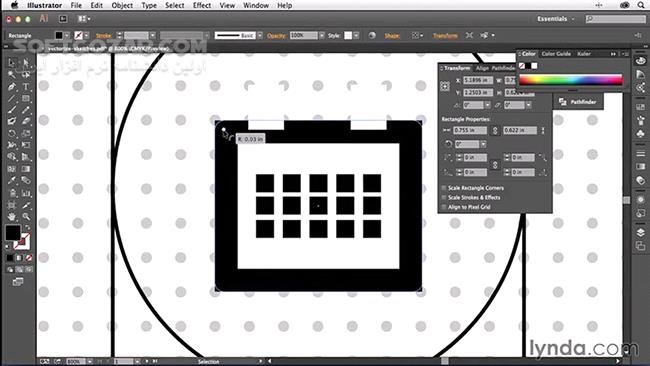Click the Transform link in control bar
Screen dimensions: 650x366
click(445, 36)
